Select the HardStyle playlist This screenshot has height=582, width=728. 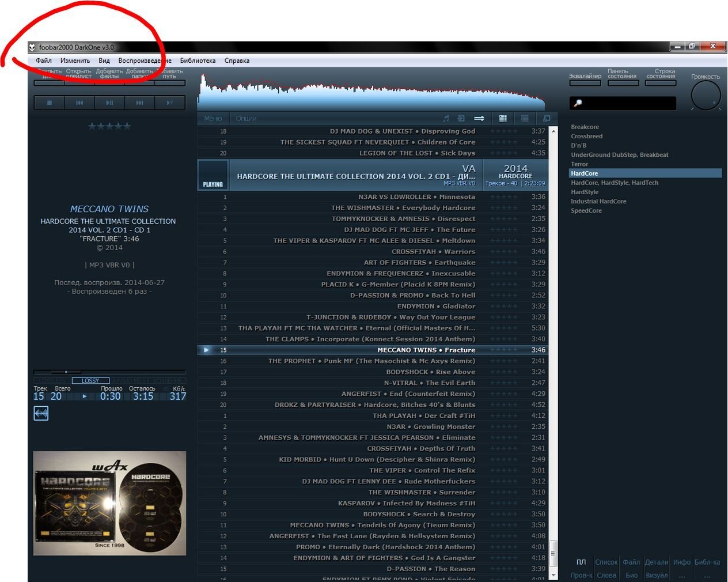coord(585,192)
